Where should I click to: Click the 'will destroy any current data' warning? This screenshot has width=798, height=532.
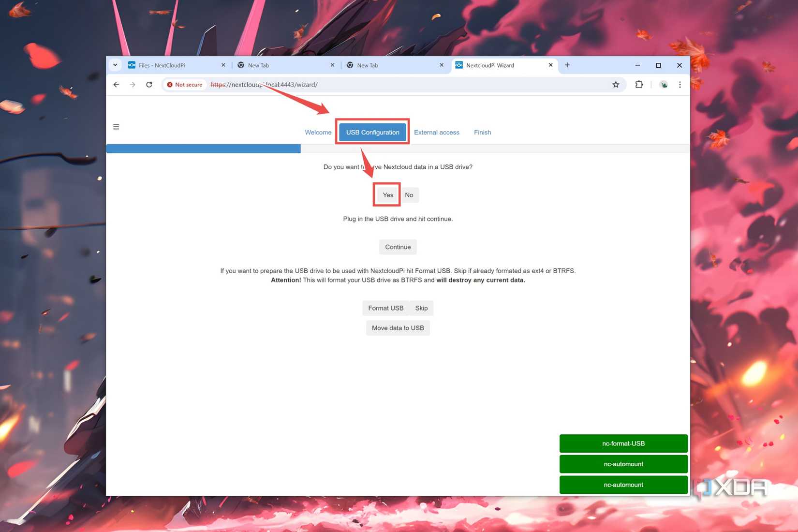481,280
